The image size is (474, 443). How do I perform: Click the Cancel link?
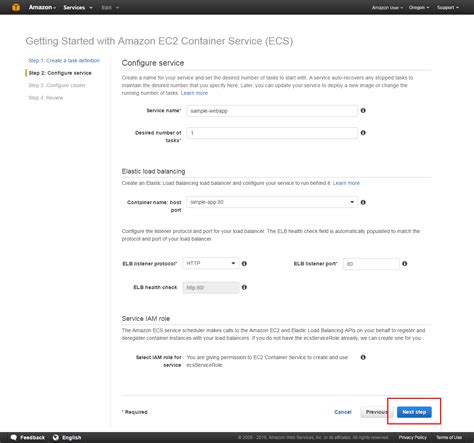pyautogui.click(x=343, y=412)
